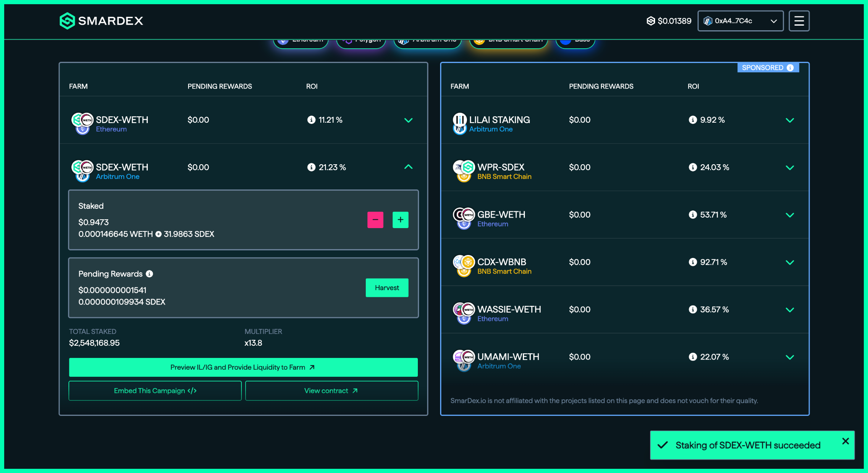Viewport: 868px width, 473px height.
Task: Dismiss the staking succeeded notification
Action: 845,441
